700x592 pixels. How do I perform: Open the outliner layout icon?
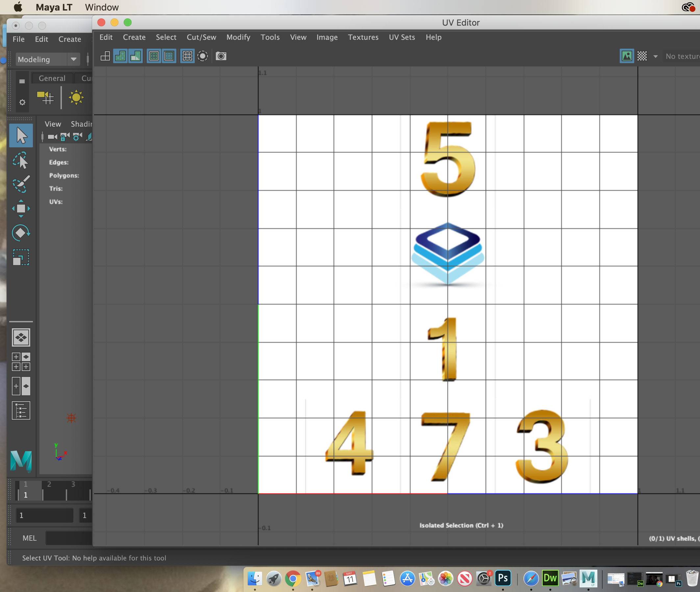21,410
